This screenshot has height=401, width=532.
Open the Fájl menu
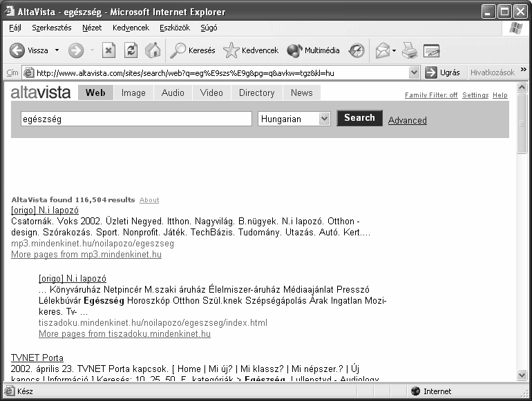tap(15, 28)
